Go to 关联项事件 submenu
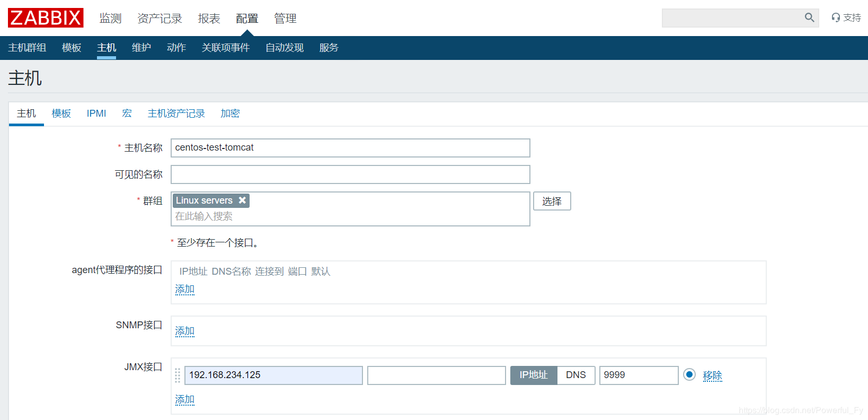 point(226,48)
